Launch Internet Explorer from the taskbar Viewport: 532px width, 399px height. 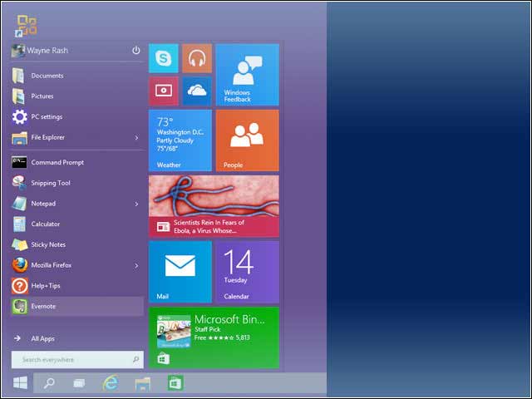point(111,383)
